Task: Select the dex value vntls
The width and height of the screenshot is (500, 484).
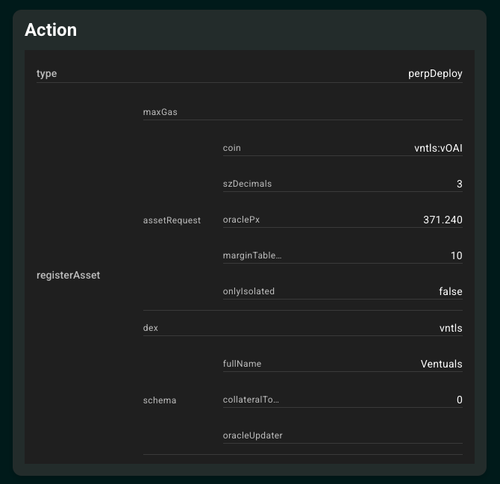Action: point(451,328)
